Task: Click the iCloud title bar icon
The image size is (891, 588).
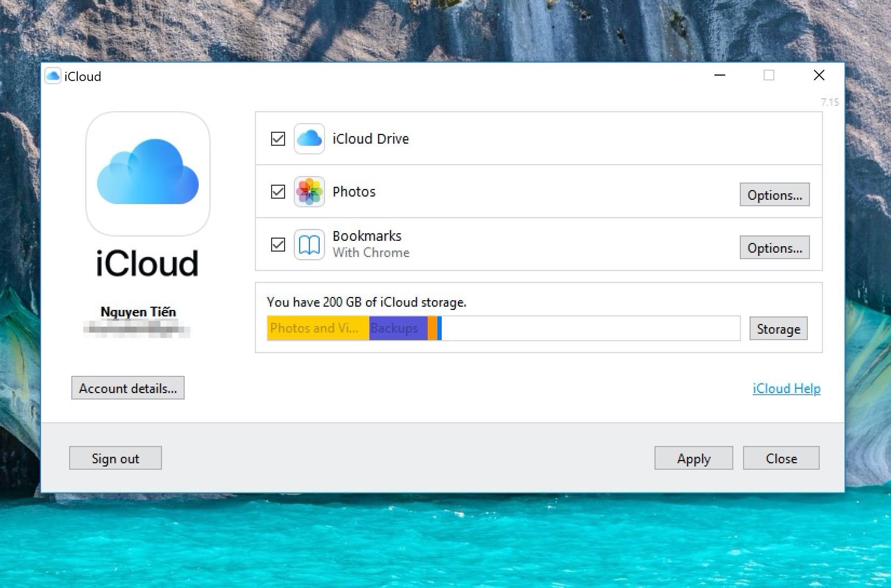Action: click(53, 76)
